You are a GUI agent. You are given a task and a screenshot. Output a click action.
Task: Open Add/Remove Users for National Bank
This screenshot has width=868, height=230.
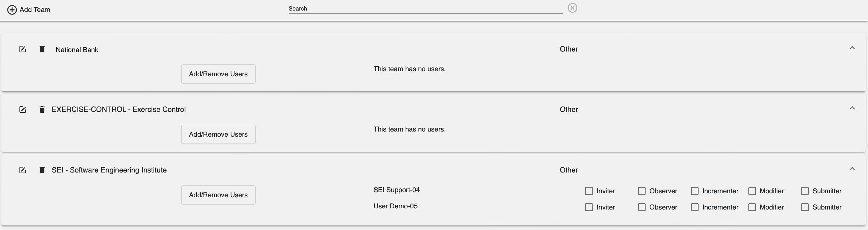(218, 74)
